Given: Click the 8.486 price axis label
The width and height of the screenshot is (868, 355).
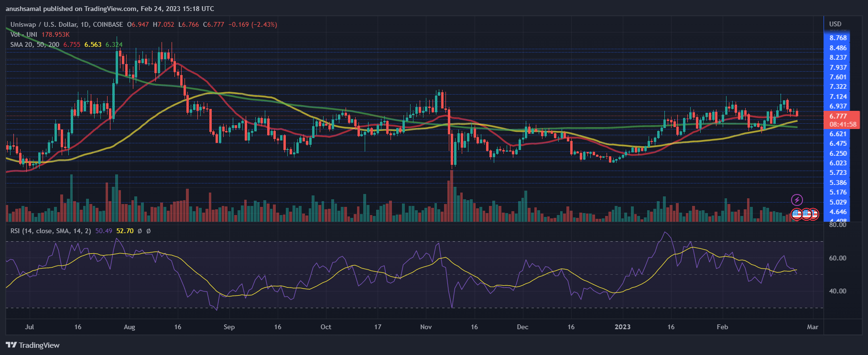Looking at the screenshot, I should click(838, 48).
